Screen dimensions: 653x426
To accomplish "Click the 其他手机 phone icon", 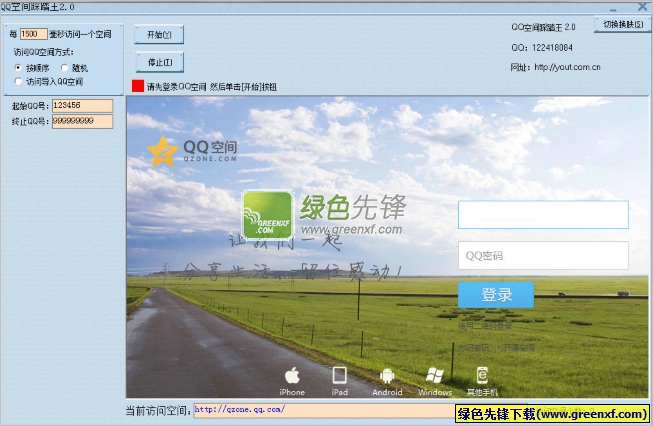I will pyautogui.click(x=482, y=376).
